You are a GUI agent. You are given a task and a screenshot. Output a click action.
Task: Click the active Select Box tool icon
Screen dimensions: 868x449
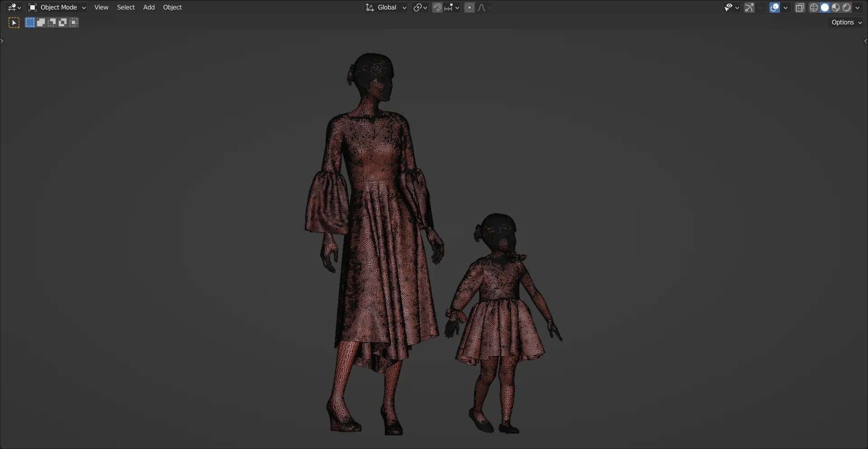coord(14,22)
